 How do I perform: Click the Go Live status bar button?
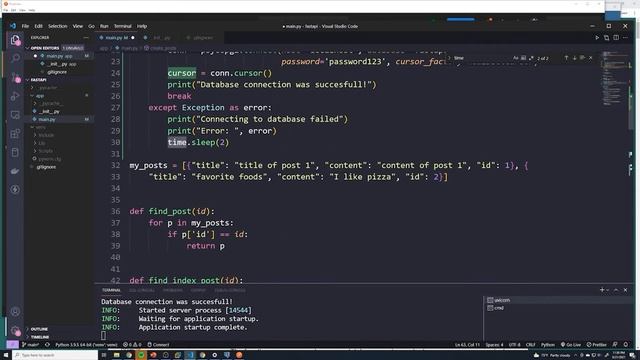point(571,345)
